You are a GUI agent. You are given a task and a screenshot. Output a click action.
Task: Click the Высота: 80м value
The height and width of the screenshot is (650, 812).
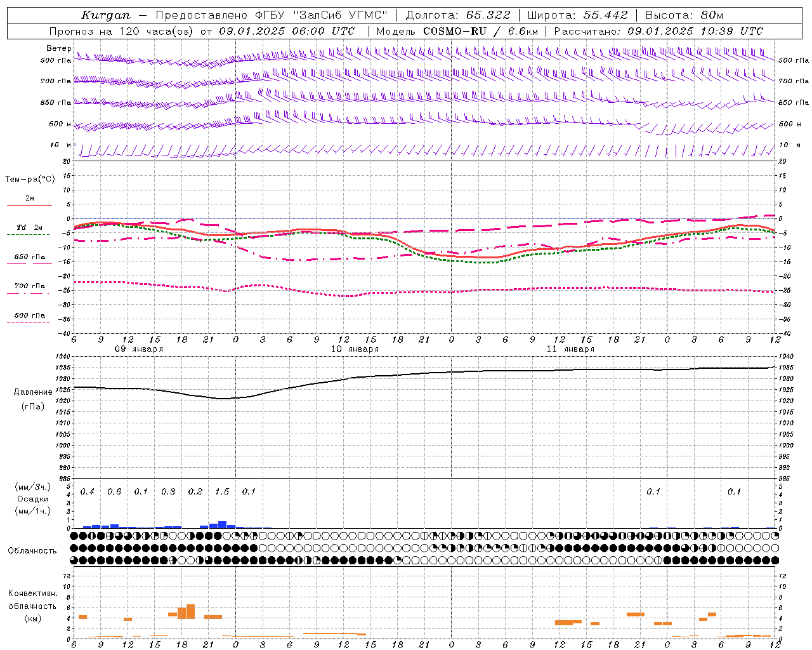(684, 15)
